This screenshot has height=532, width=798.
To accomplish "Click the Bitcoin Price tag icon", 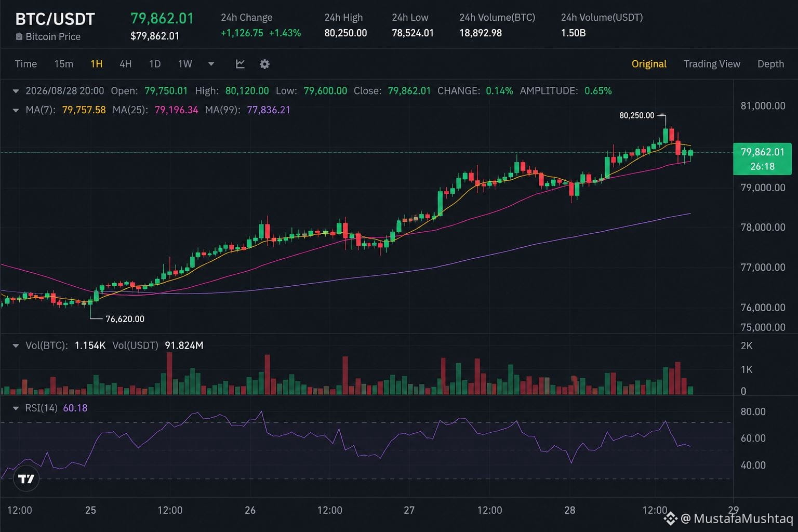I will tap(19, 36).
